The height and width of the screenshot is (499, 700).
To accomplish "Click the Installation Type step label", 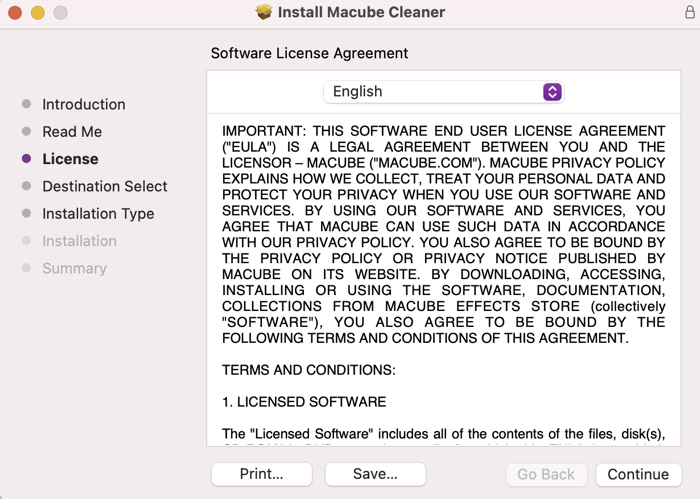I will point(98,214).
